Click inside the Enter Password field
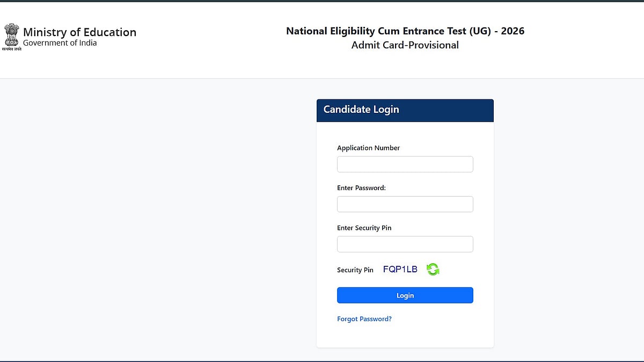This screenshot has height=362, width=644. pyautogui.click(x=405, y=204)
